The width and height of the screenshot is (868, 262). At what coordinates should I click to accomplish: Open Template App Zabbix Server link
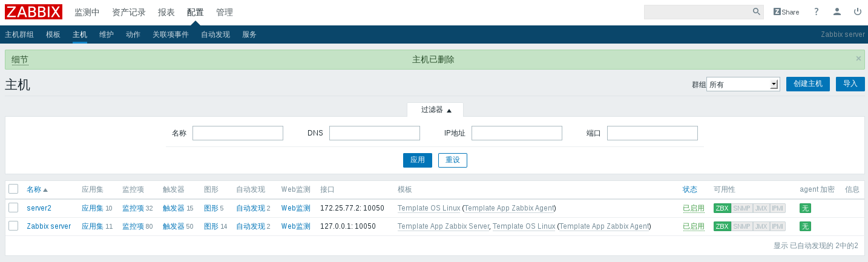(443, 226)
